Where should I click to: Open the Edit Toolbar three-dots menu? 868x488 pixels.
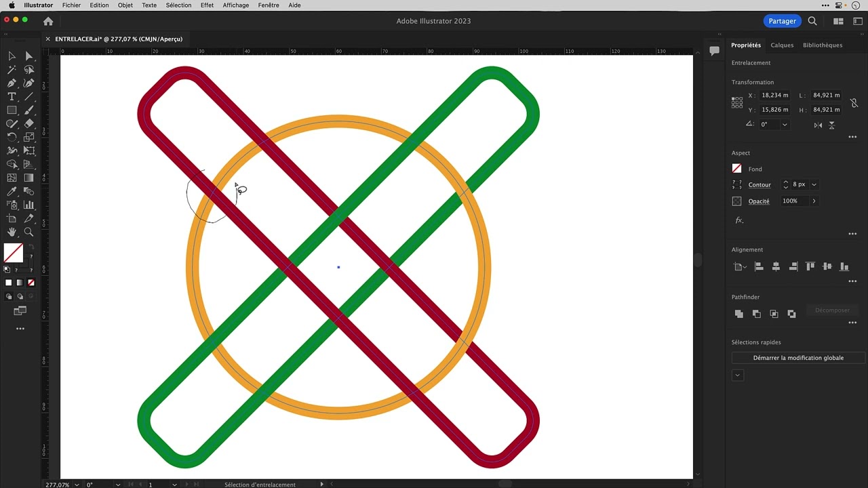(x=20, y=329)
